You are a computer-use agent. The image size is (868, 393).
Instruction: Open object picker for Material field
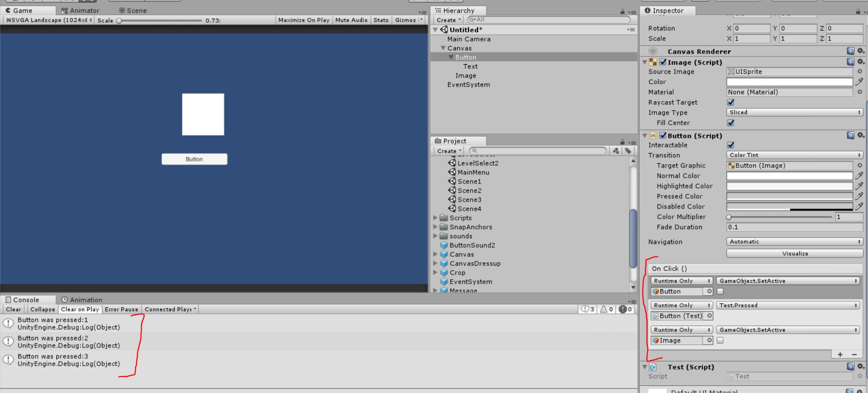tap(859, 92)
